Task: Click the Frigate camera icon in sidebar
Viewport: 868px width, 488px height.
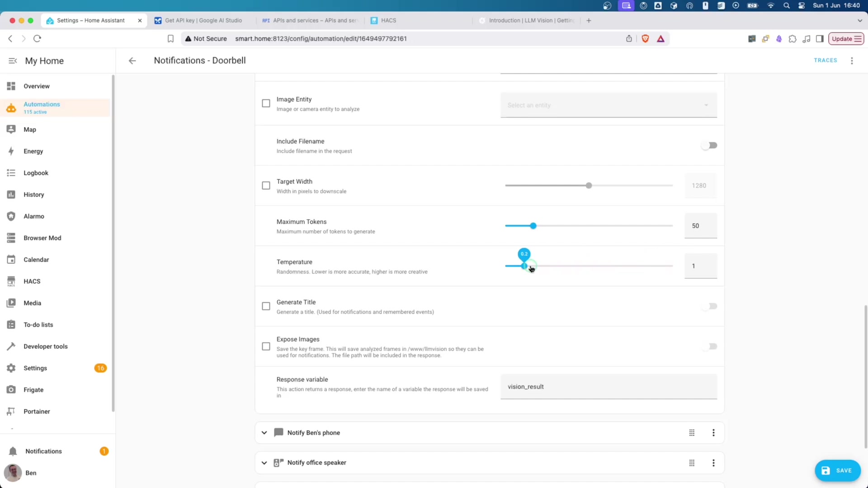Action: (11, 390)
